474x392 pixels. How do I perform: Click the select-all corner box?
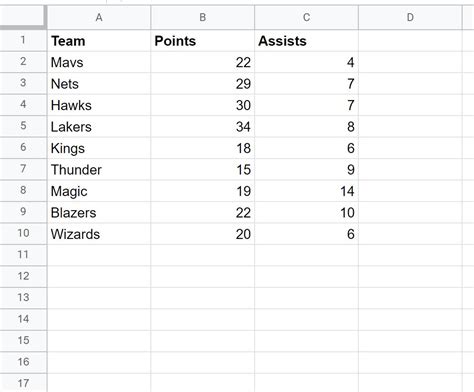point(23,17)
